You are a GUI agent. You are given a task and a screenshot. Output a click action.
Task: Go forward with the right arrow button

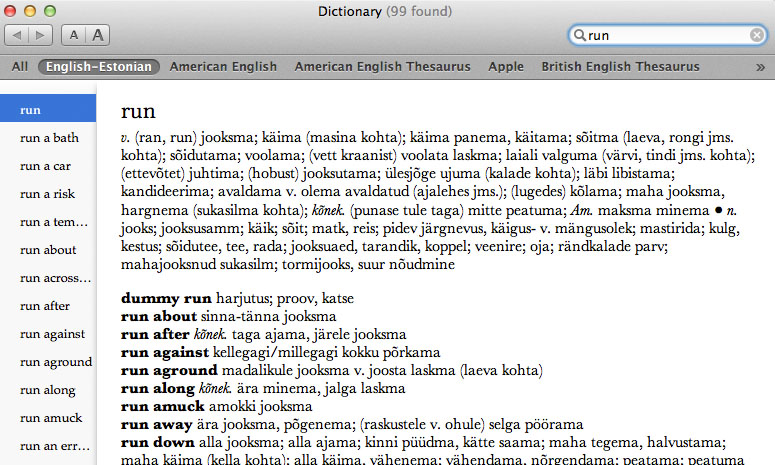(x=41, y=35)
